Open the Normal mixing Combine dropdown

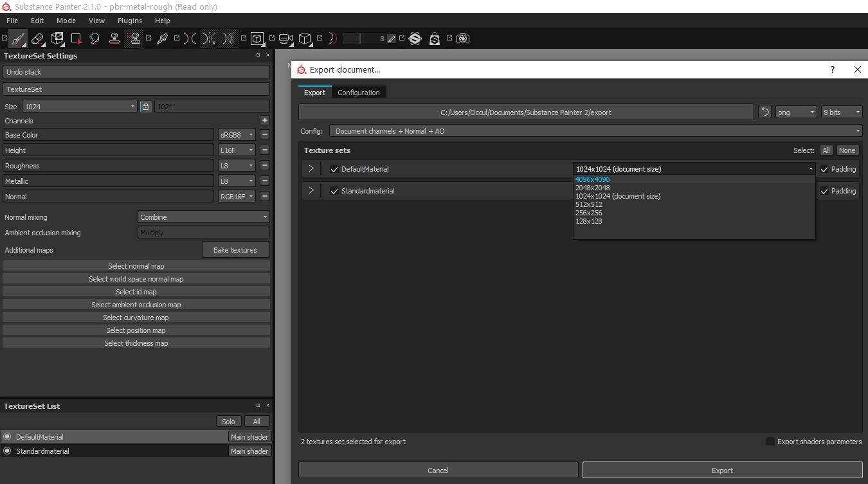[204, 217]
